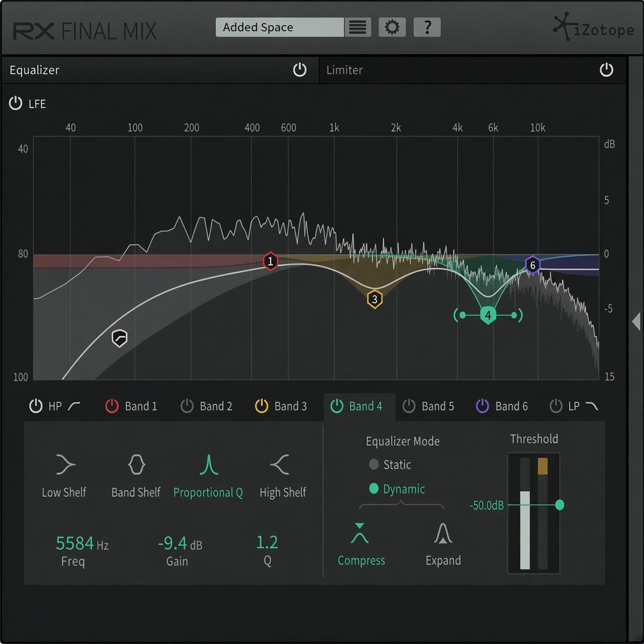
Task: Click the -50.0dB threshold value
Action: (487, 505)
